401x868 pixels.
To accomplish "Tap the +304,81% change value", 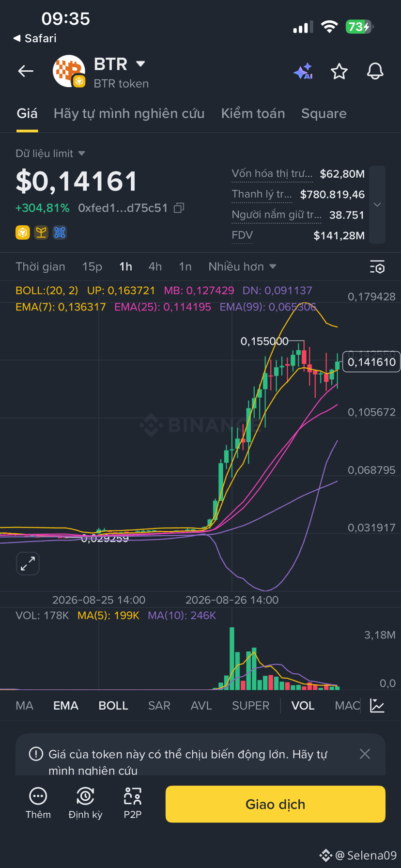I will click(43, 208).
